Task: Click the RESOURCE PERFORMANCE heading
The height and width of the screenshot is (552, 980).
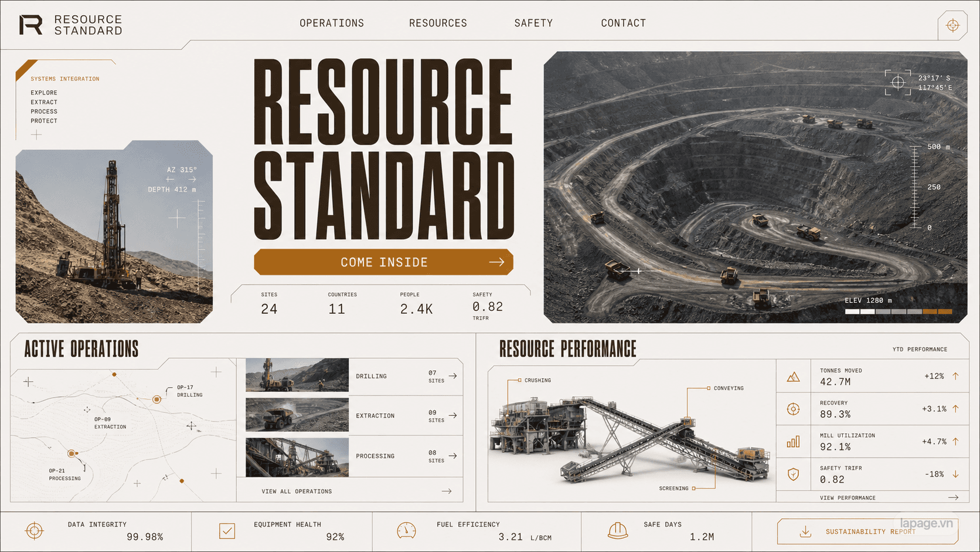Action: pos(567,349)
